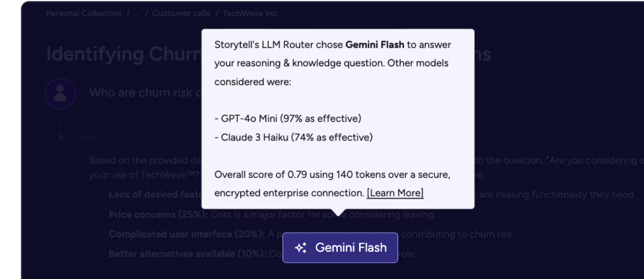Click the Claude 3 Haiku line in tooltip

coord(293,137)
